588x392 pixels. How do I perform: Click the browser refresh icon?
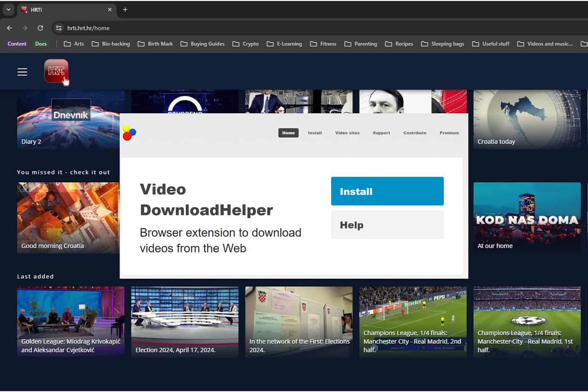click(x=40, y=28)
